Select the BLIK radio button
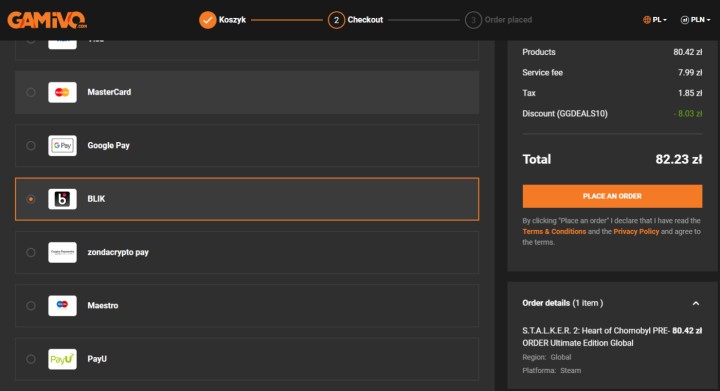The height and width of the screenshot is (391, 720). tap(31, 199)
